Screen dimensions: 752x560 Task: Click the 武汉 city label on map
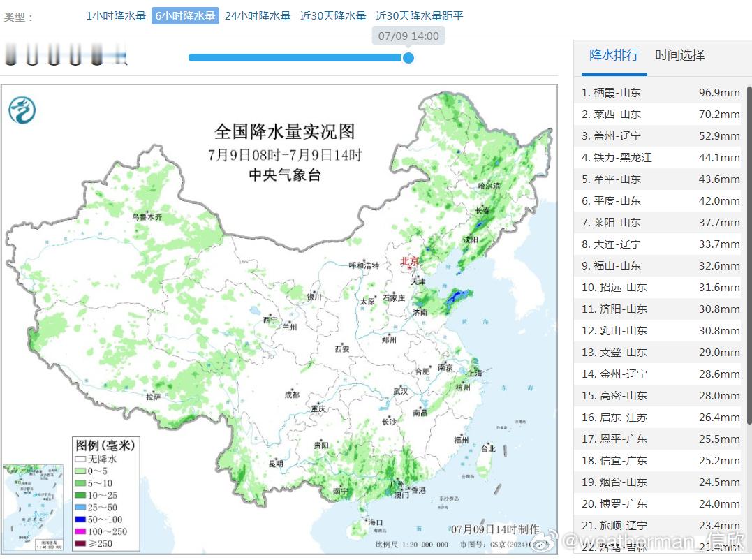point(401,391)
